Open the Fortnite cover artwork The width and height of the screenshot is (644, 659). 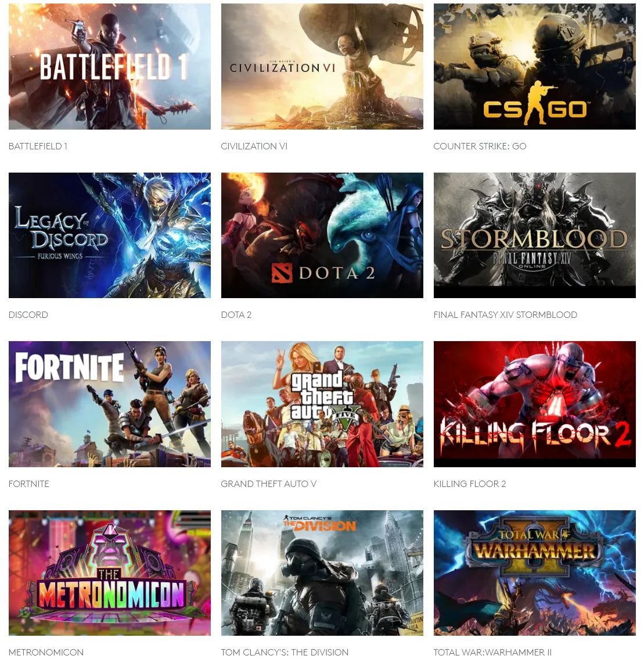(x=110, y=404)
